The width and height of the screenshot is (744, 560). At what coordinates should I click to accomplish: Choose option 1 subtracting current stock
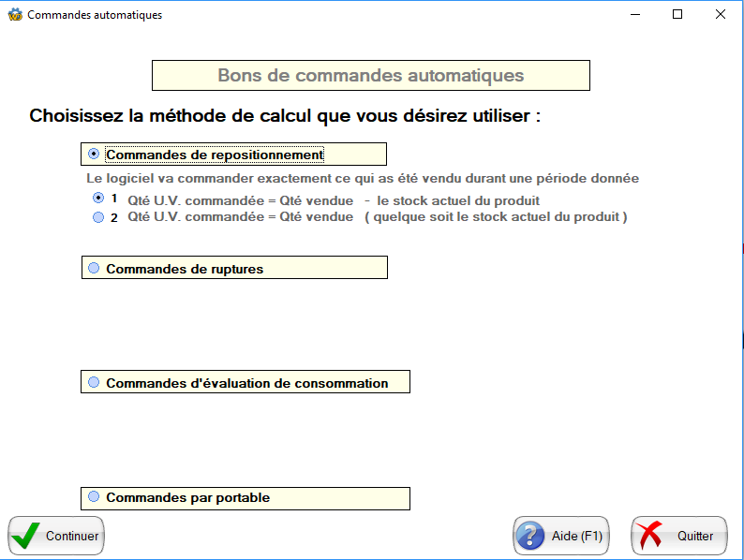tap(98, 199)
